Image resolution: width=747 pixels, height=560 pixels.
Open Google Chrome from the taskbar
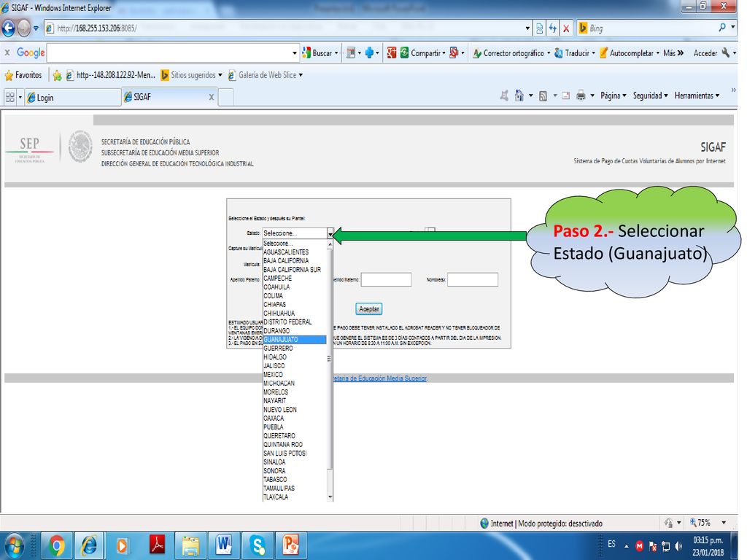click(x=57, y=545)
